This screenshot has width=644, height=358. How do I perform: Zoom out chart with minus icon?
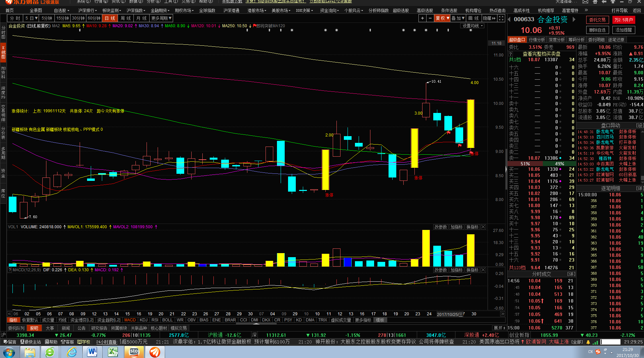pos(430,18)
